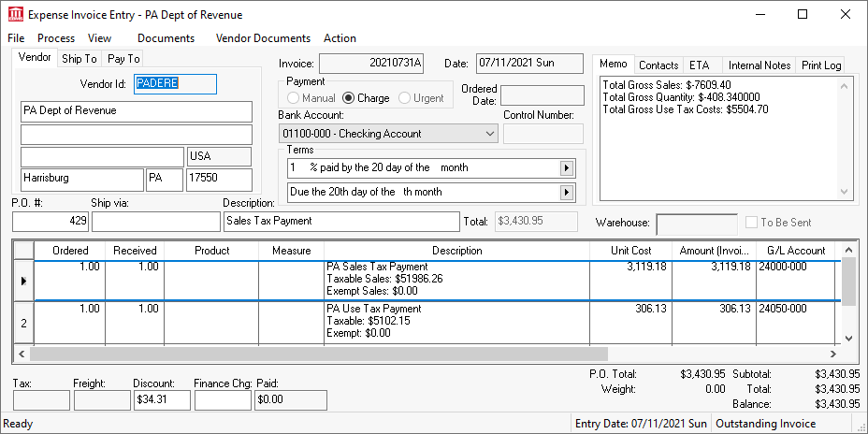Viewport: 868px width, 434px height.
Task: Click the memo scroll down arrow
Action: [x=845, y=192]
